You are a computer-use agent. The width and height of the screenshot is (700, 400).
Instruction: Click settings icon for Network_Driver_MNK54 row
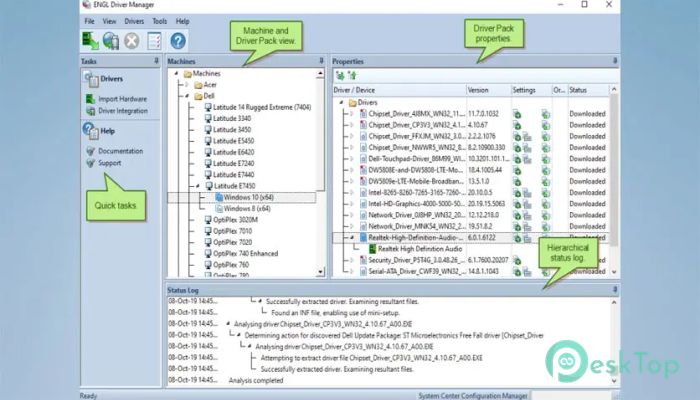point(517,226)
